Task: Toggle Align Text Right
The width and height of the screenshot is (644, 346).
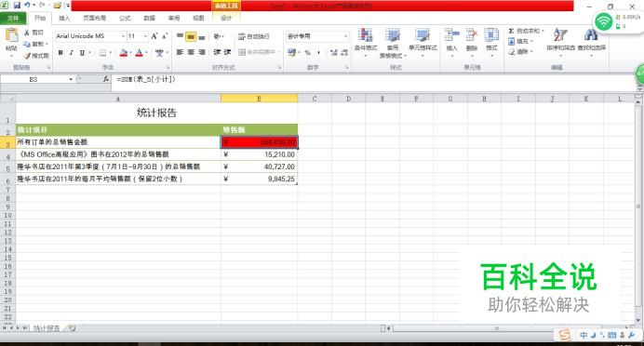Action: tap(202, 52)
